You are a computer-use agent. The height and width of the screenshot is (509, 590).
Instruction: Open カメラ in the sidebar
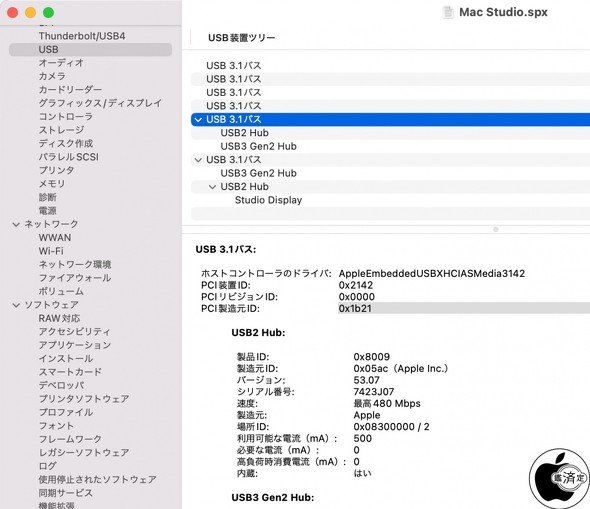(x=52, y=76)
